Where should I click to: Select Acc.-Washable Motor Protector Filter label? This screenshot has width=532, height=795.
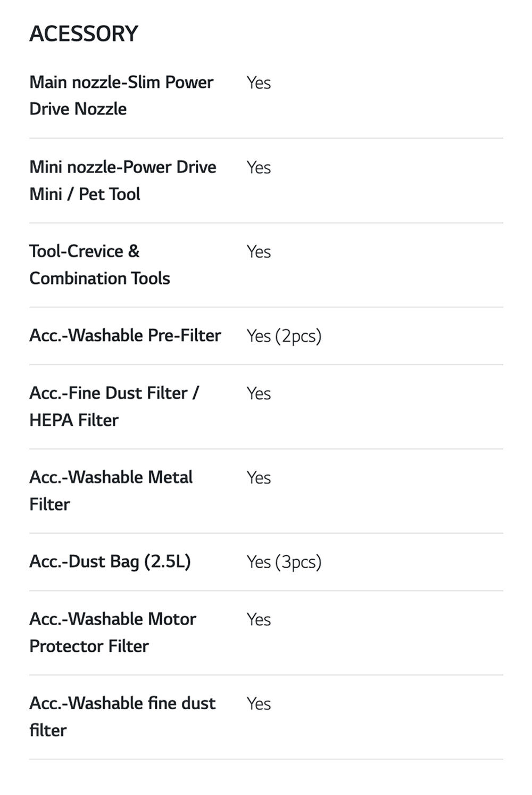click(x=113, y=632)
